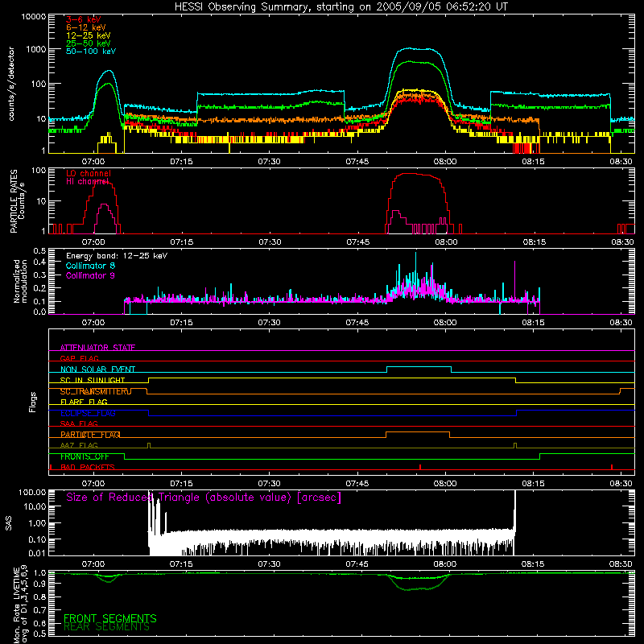Click the cyan 50-100 keV peak near 07:55
This screenshot has height=644, width=644.
417,49
